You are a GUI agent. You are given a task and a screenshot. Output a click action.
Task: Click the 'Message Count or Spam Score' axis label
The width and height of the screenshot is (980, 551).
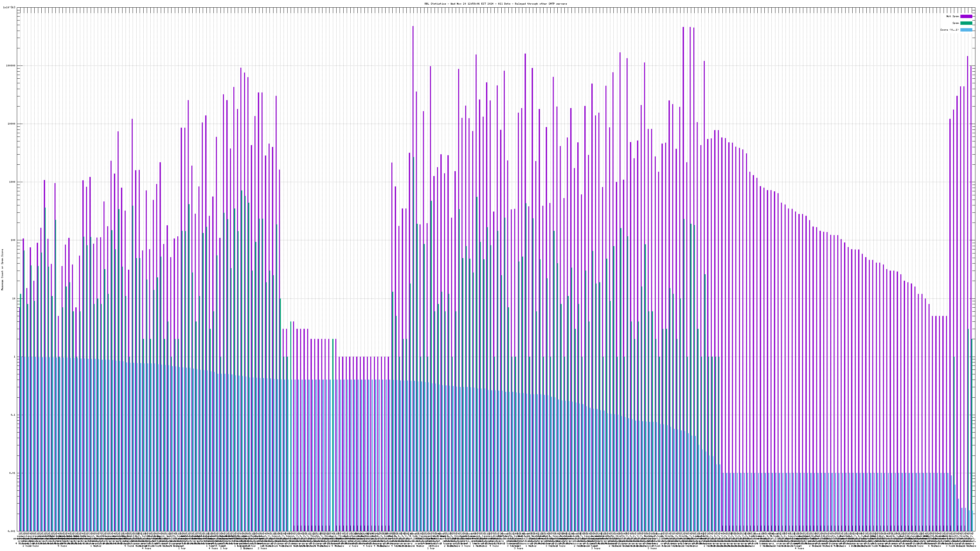(2, 269)
